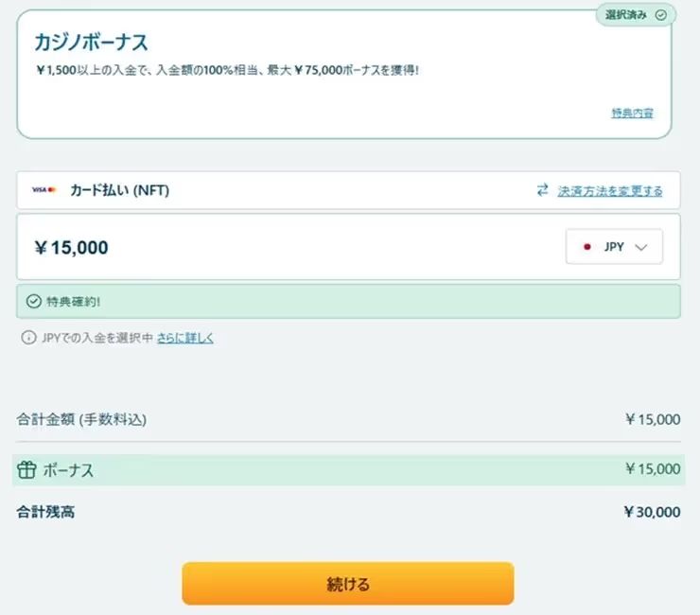700x615 pixels.
Task: Click the 特典確約! confirmation banner
Action: pos(348,302)
